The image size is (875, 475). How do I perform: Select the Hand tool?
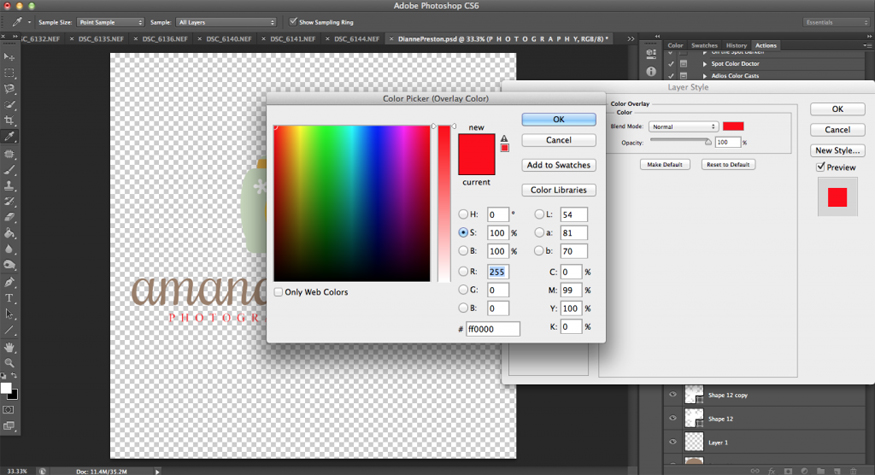click(9, 347)
